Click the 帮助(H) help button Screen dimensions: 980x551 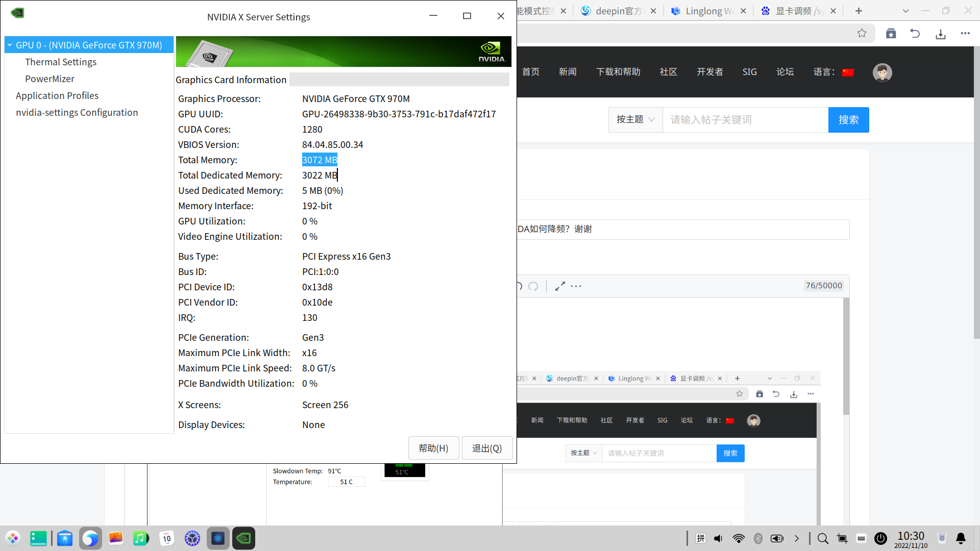click(x=433, y=448)
